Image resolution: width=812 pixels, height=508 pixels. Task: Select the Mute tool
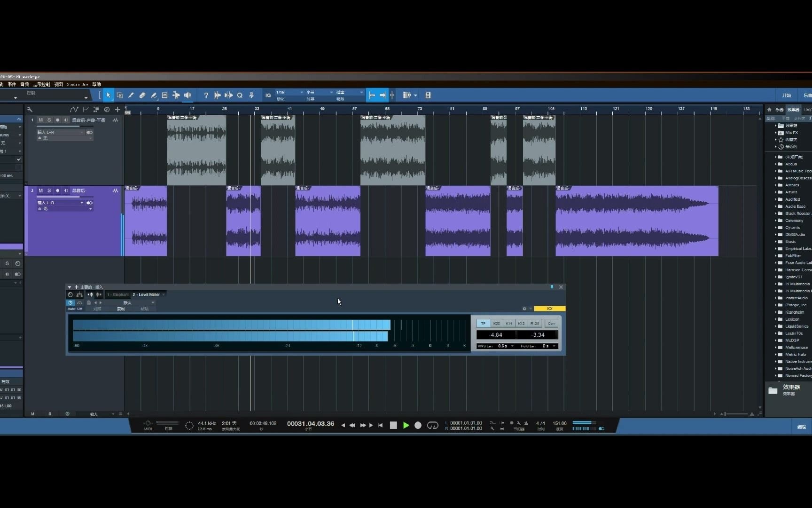point(165,95)
